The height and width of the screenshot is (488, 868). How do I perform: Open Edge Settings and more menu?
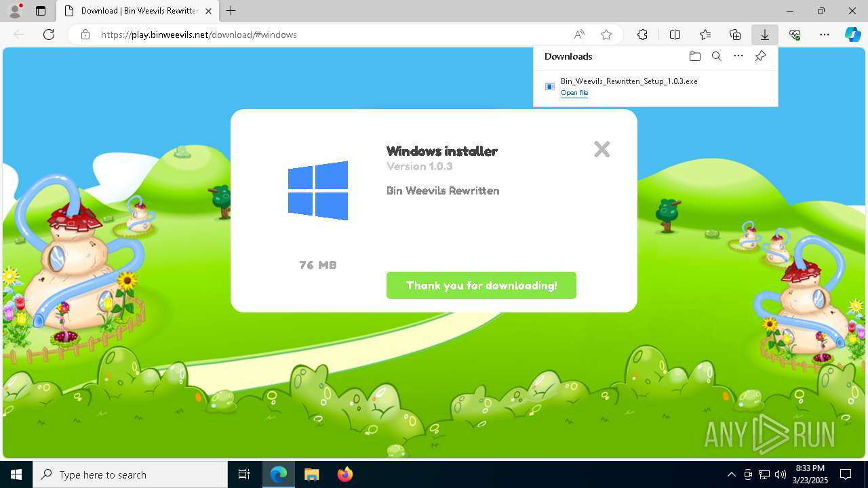pyautogui.click(x=825, y=35)
